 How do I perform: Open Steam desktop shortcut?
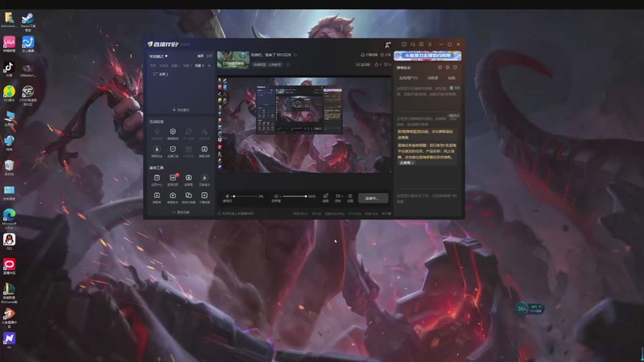[x=28, y=22]
